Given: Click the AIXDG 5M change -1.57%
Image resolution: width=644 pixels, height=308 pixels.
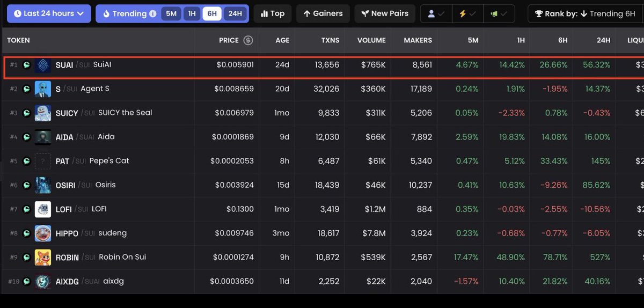Looking at the screenshot, I should [466, 282].
